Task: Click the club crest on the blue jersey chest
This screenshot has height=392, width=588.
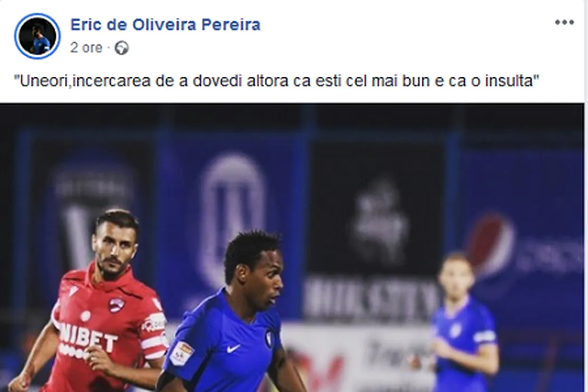Action: (x=269, y=338)
